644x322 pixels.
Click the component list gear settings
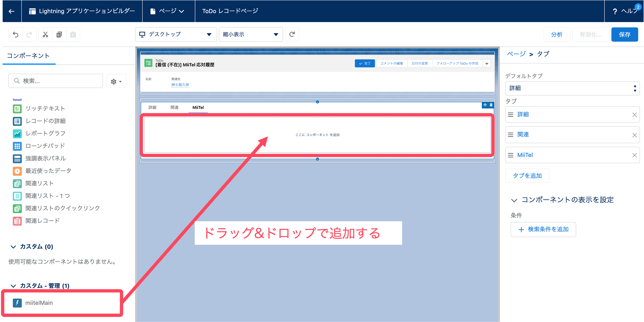(x=116, y=81)
